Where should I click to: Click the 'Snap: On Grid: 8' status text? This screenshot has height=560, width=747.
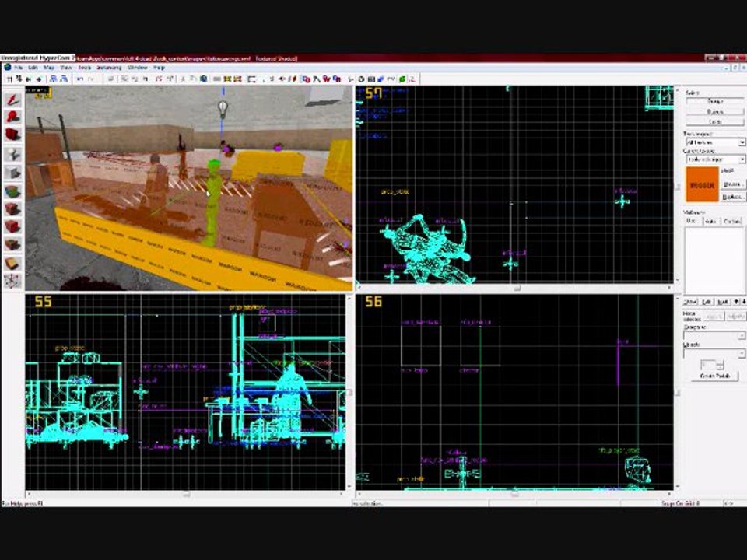[x=680, y=503]
